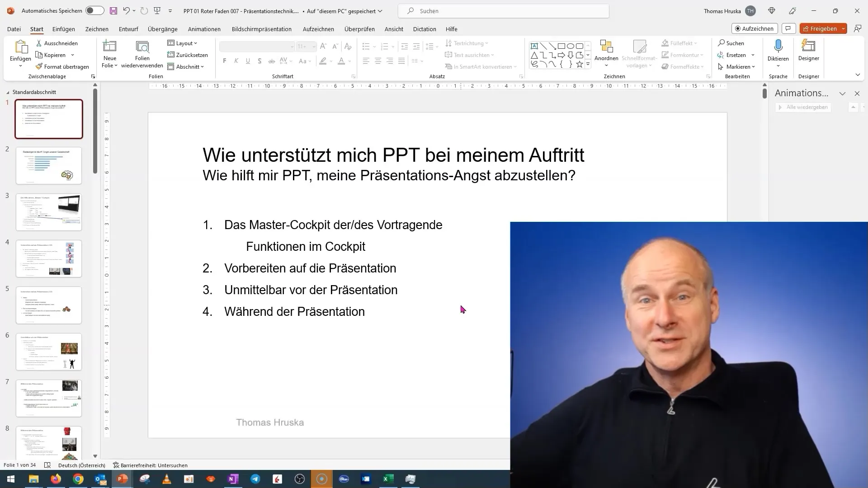Undo the last action
This screenshot has width=868, height=488.
pyautogui.click(x=126, y=11)
